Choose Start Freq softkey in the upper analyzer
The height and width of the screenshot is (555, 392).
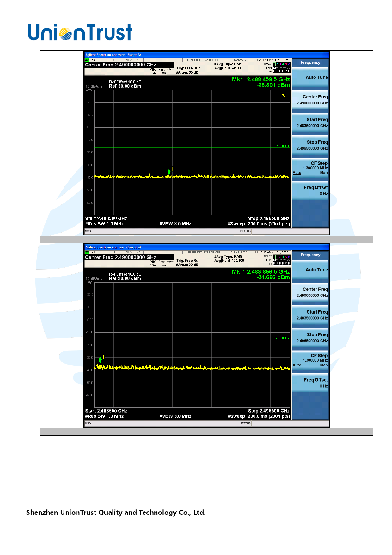(310, 123)
